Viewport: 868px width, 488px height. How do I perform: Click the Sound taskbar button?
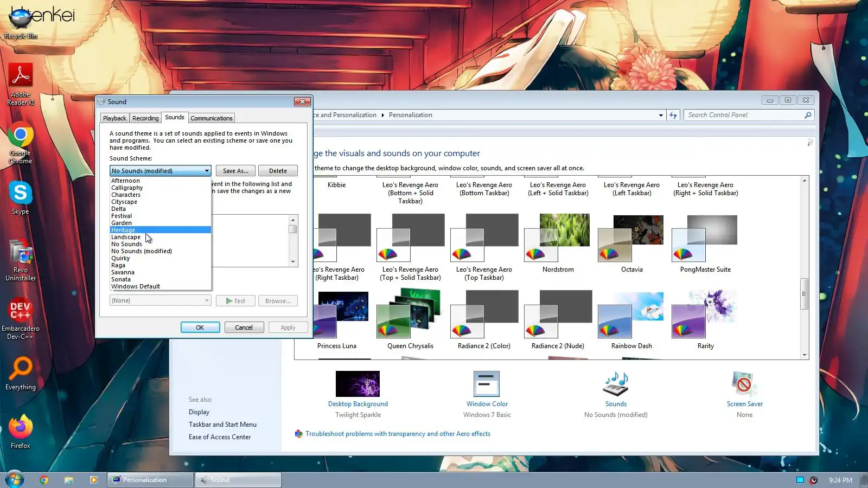(x=238, y=480)
